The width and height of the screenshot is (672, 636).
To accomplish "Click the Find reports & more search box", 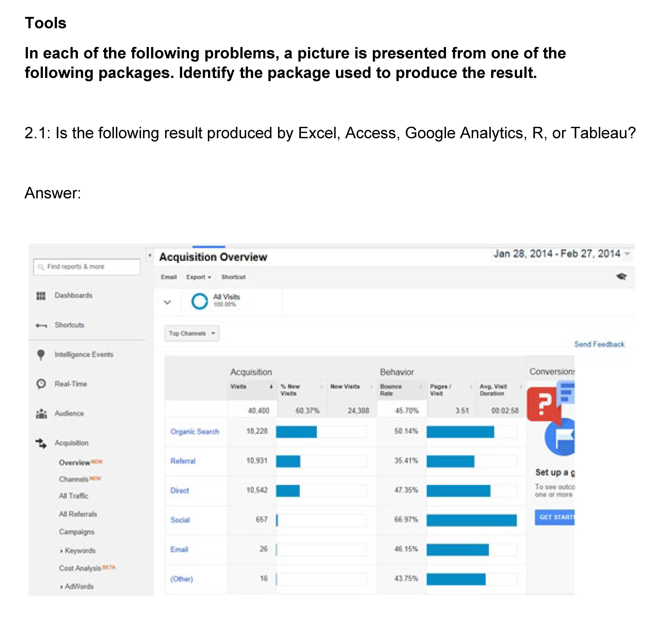I will [87, 267].
